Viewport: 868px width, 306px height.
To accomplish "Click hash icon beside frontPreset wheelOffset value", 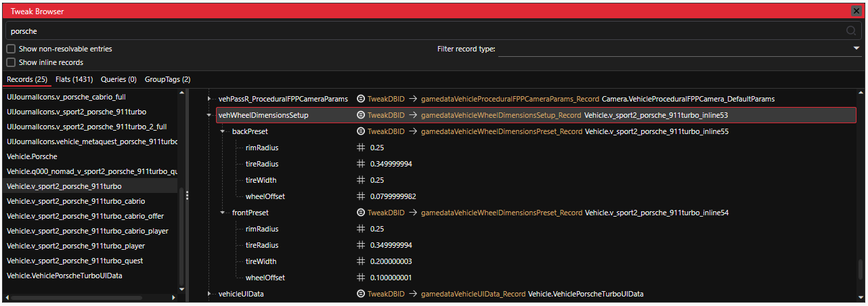I will pos(361,278).
